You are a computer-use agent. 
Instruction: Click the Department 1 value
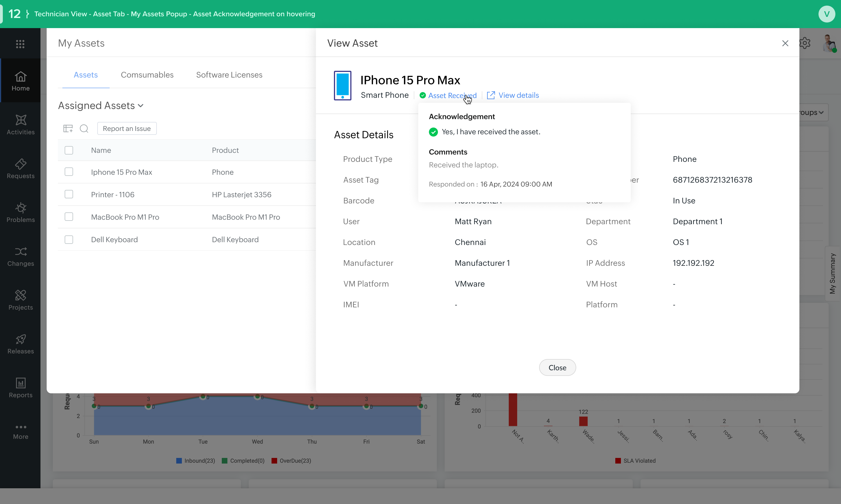point(698,221)
